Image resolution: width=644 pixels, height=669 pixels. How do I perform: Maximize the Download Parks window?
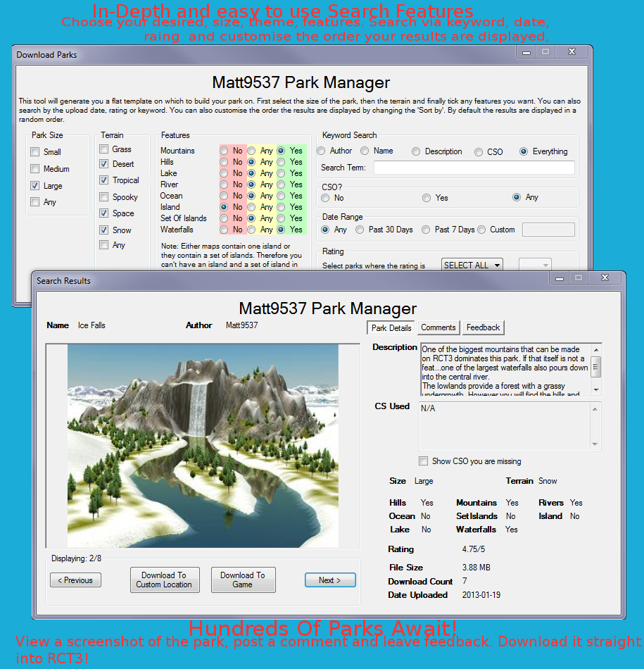coord(545,52)
